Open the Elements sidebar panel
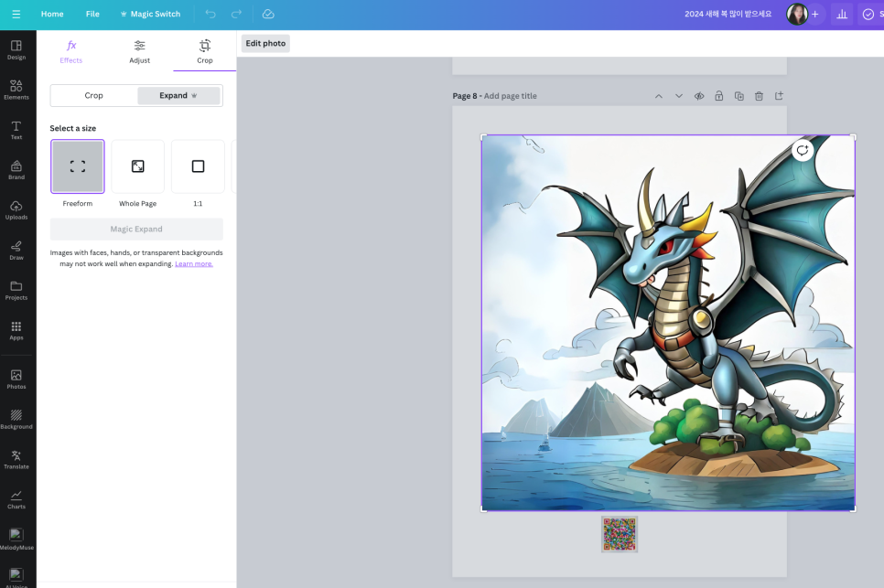The height and width of the screenshot is (588, 884). pyautogui.click(x=16, y=91)
